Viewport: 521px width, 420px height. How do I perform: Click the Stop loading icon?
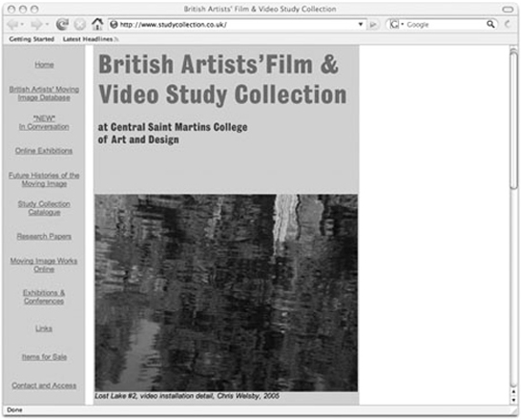tap(80, 25)
